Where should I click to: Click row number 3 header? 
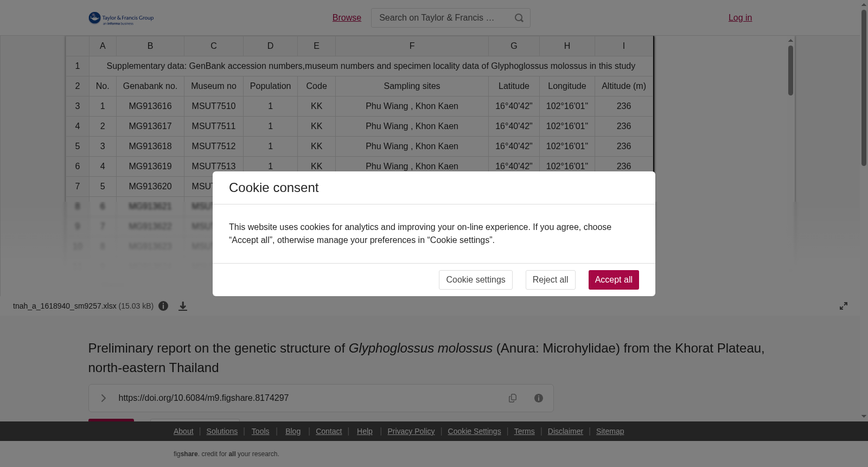pyautogui.click(x=78, y=106)
